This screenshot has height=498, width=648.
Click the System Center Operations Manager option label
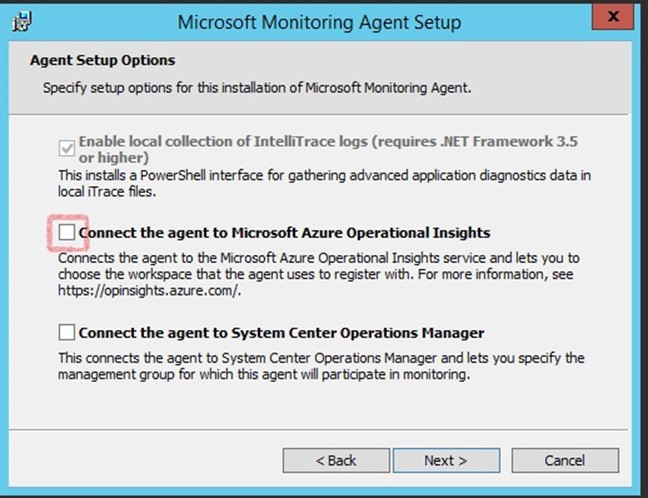[x=281, y=333]
